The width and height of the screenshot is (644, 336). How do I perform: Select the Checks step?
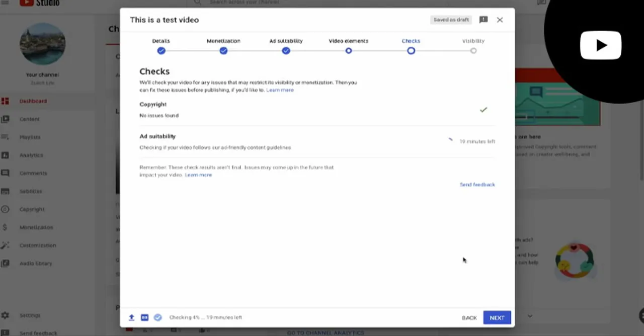411,46
